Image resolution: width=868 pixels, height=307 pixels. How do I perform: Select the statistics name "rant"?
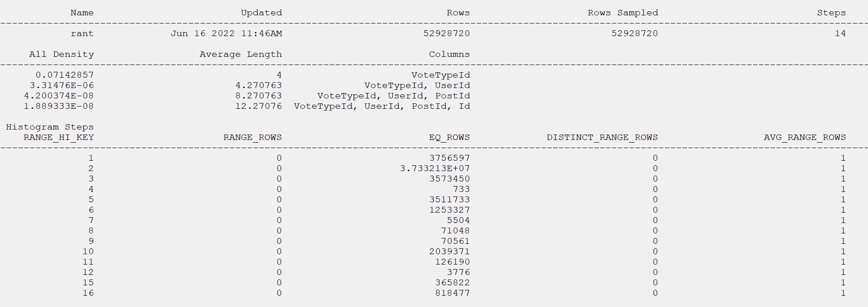click(82, 33)
